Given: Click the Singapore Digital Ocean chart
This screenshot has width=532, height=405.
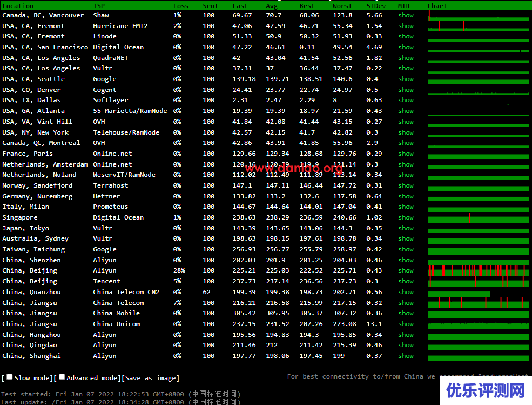Looking at the screenshot, I should click(478, 218).
